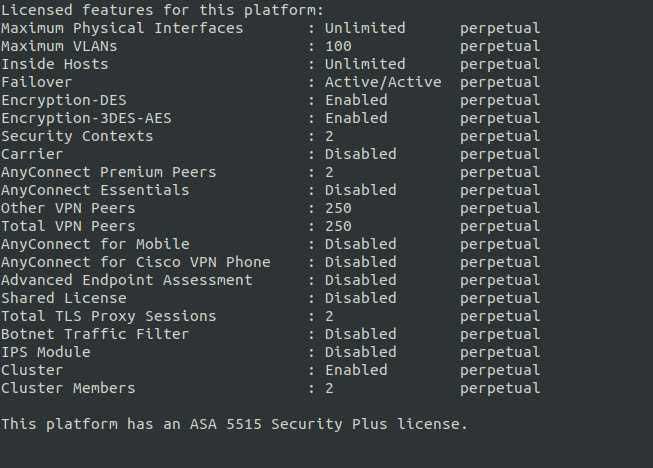Click the "IPS Module" label
This screenshot has width=653, height=468.
click(x=46, y=352)
